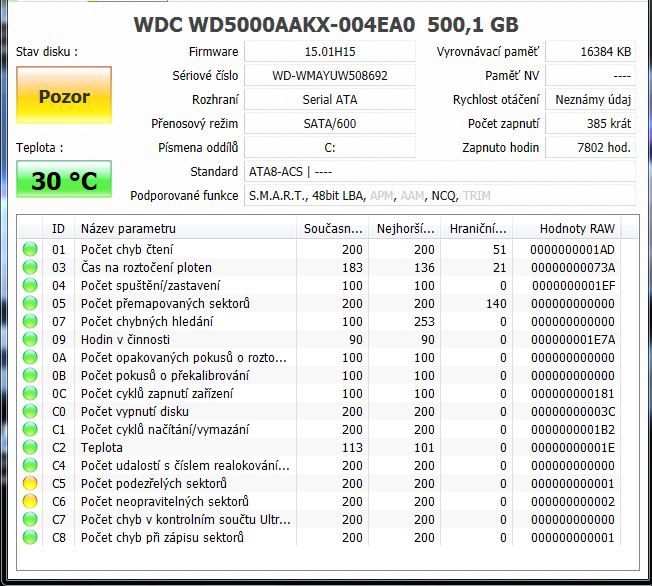Click RAW value 000000001E7A
Screen dimensions: 652x586
pyautogui.click(x=573, y=340)
